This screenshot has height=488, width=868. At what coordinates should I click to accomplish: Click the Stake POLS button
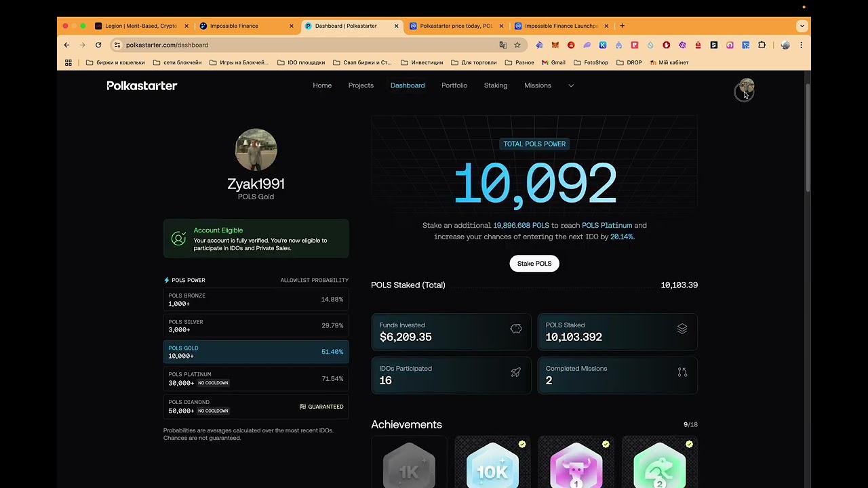pyautogui.click(x=534, y=264)
